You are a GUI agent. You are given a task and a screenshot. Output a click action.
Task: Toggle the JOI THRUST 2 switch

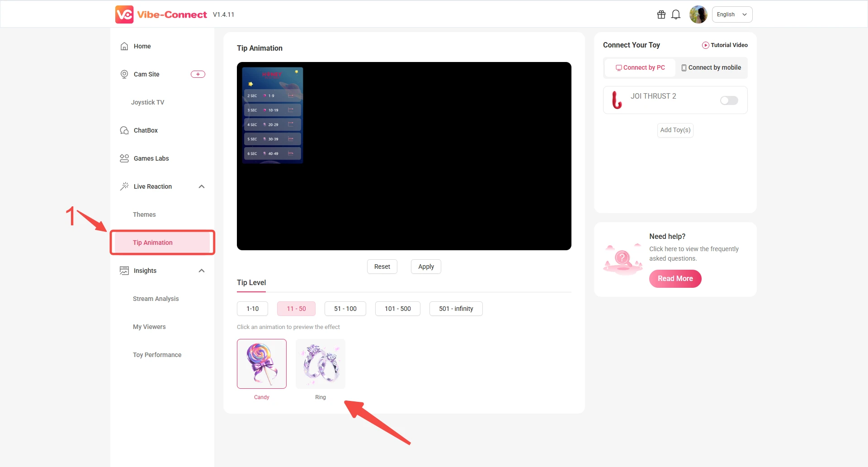729,100
